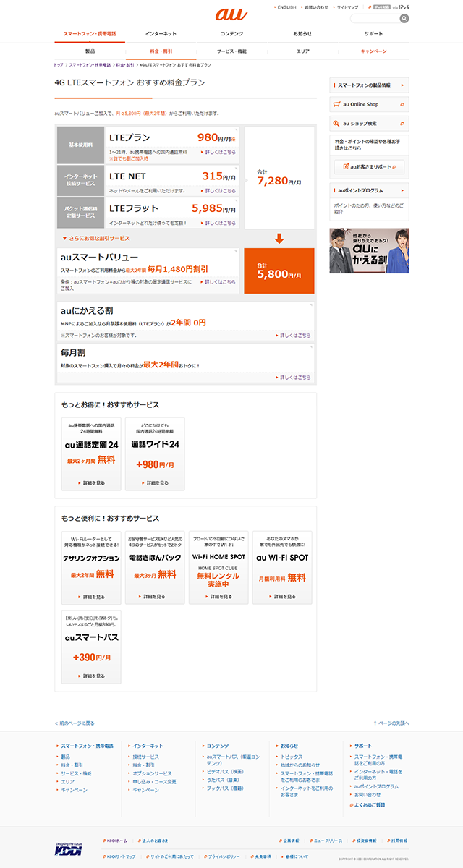Select サポート main navigation tab
This screenshot has width=463, height=868.
pos(373,34)
